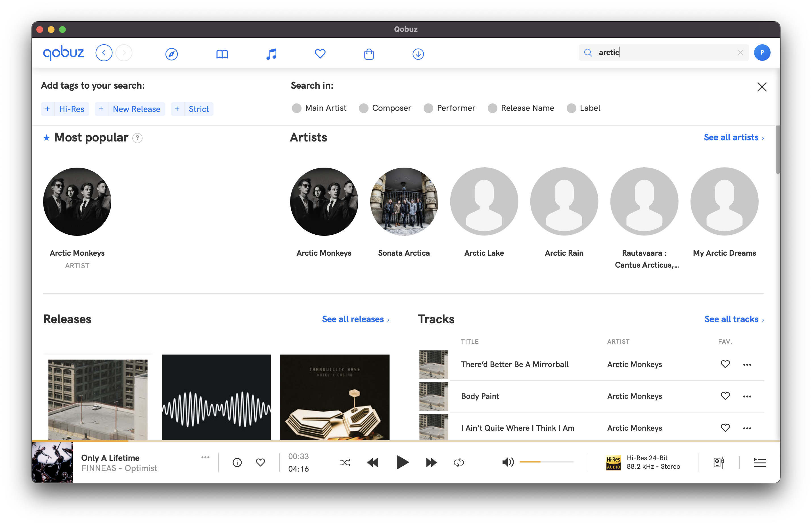Open the Magazine section via the book icon
This screenshot has height=525, width=812.
(x=222, y=53)
